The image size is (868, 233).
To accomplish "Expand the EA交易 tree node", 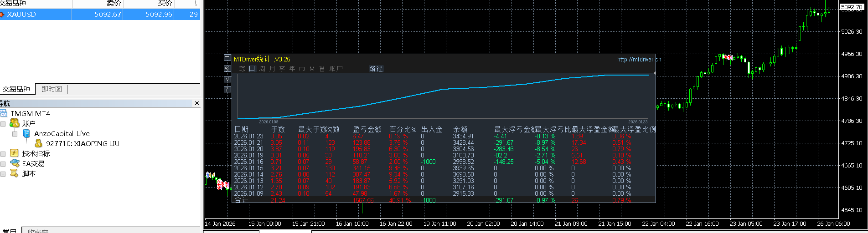I will click(3, 164).
